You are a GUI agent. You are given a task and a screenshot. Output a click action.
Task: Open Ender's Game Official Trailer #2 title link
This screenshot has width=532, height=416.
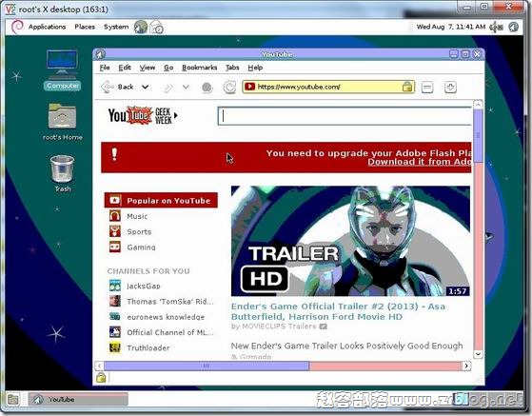(338, 311)
